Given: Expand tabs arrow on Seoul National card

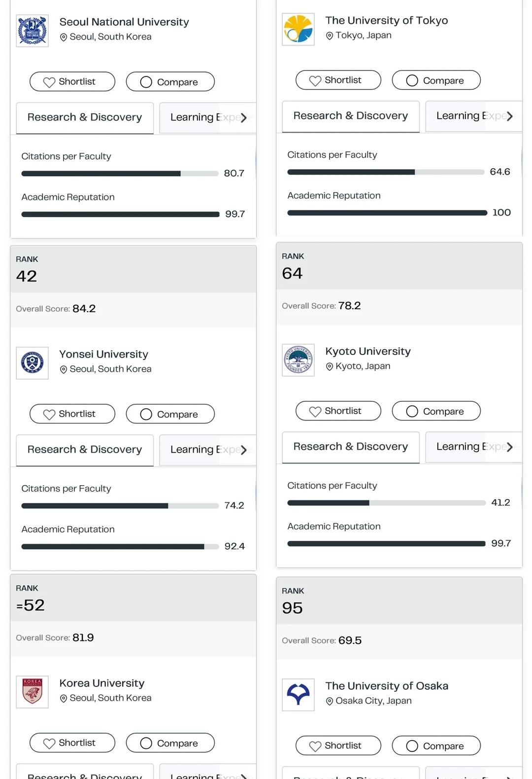Looking at the screenshot, I should tap(243, 117).
